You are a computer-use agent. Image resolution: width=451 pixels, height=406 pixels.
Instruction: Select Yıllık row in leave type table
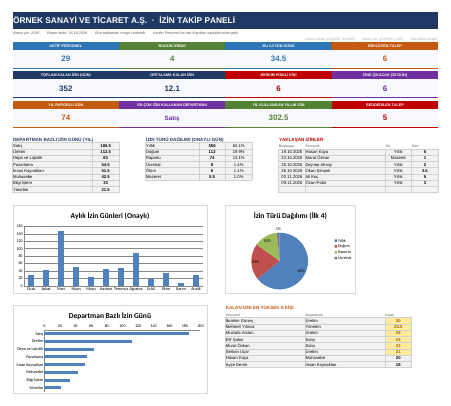pos(199,146)
